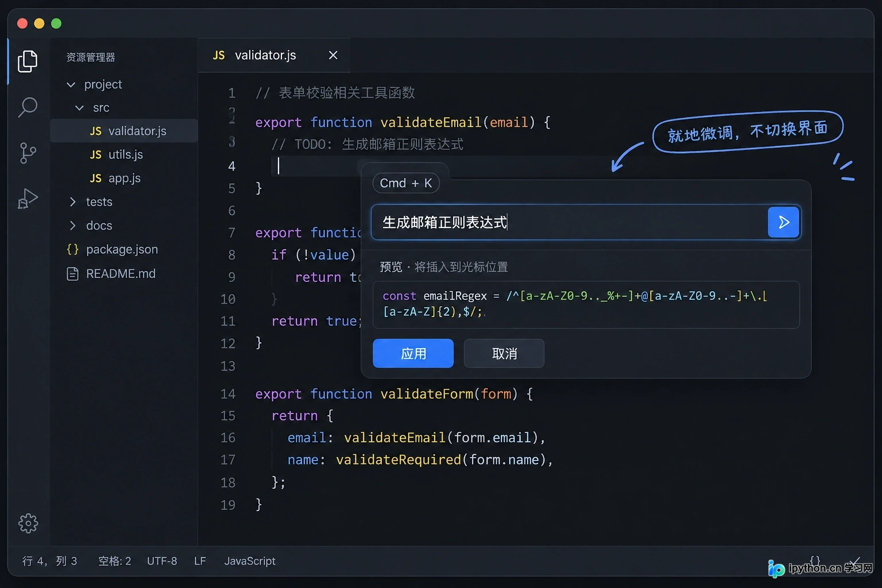Collapse the src folder chevron
The height and width of the screenshot is (588, 882).
coord(80,108)
